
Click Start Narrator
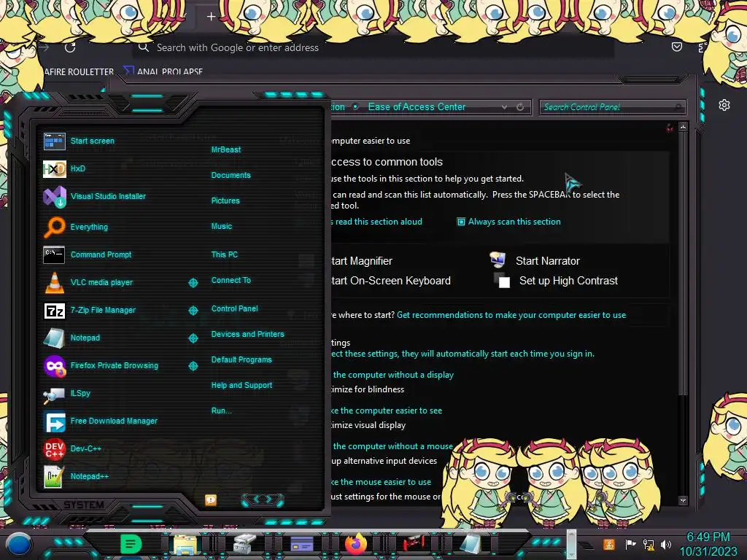click(x=547, y=261)
